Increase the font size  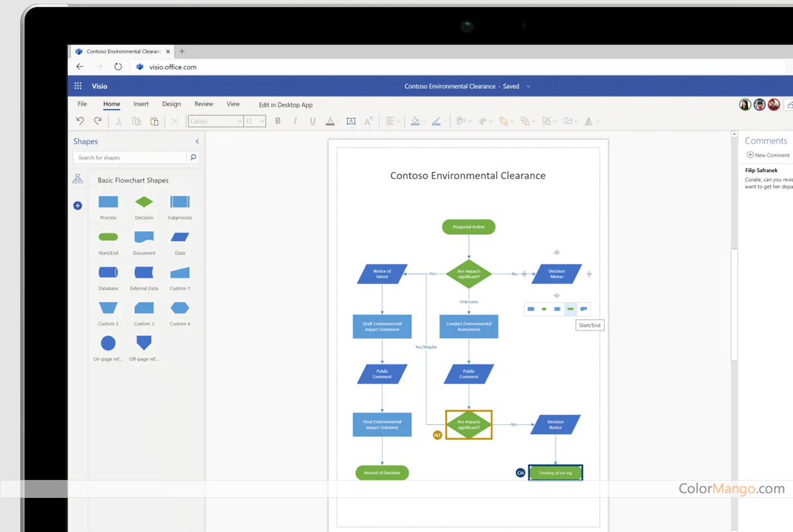click(x=369, y=121)
